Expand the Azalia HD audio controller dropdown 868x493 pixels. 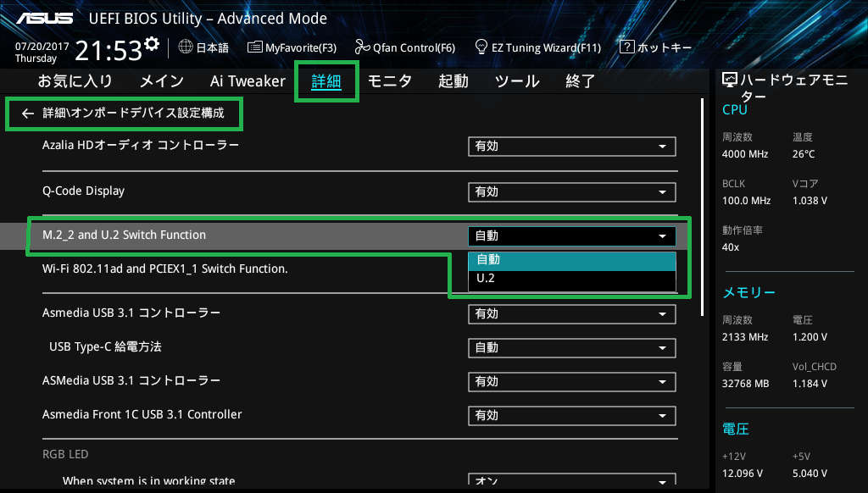tap(572, 146)
